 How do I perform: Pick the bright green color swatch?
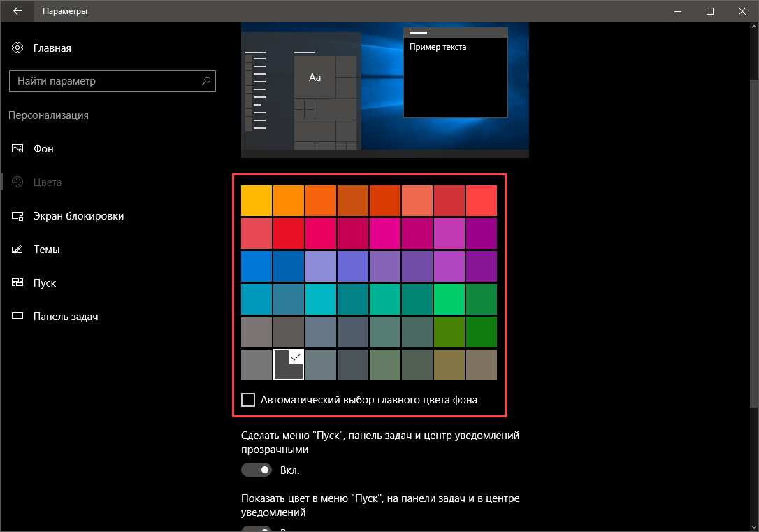point(449,299)
